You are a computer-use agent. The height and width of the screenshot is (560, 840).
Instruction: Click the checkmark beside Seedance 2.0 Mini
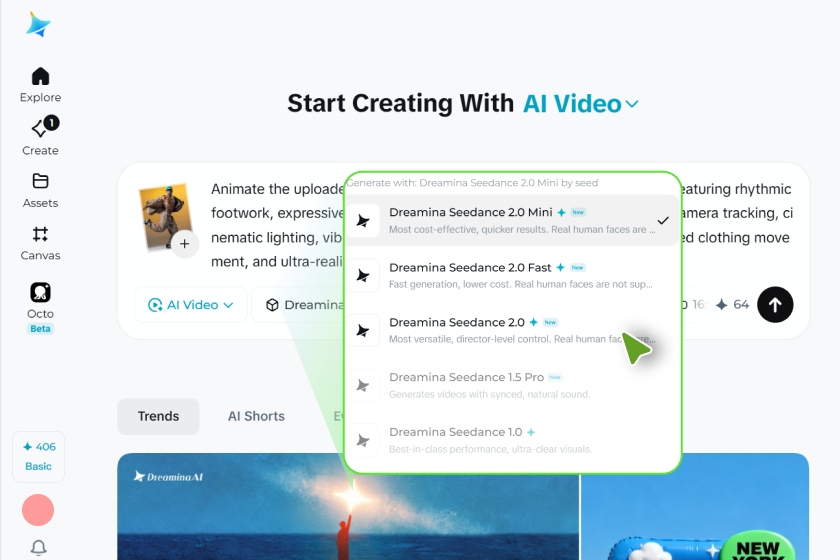663,220
